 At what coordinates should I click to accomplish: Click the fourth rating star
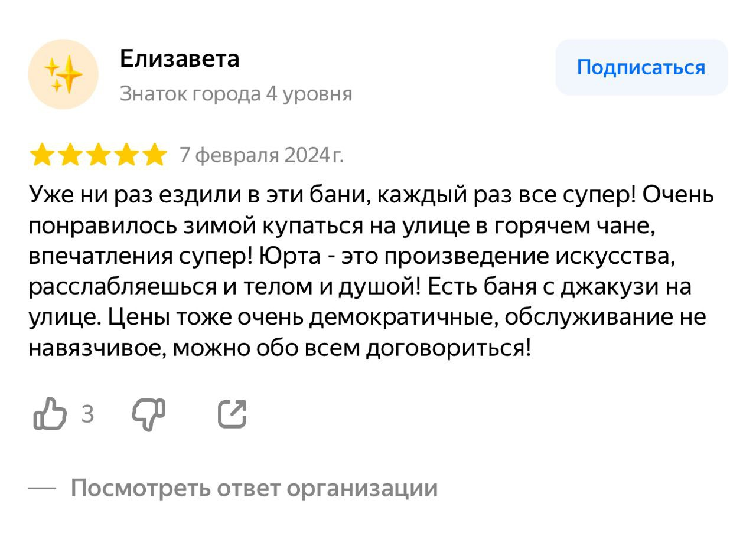pyautogui.click(x=126, y=155)
